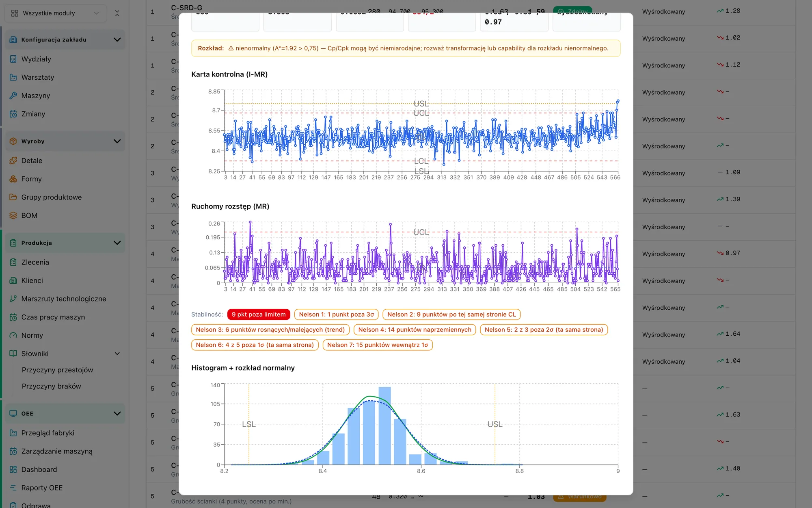Click the Odprawa sidebar icon
Screen dimensions: 812x508
tap(13, 505)
